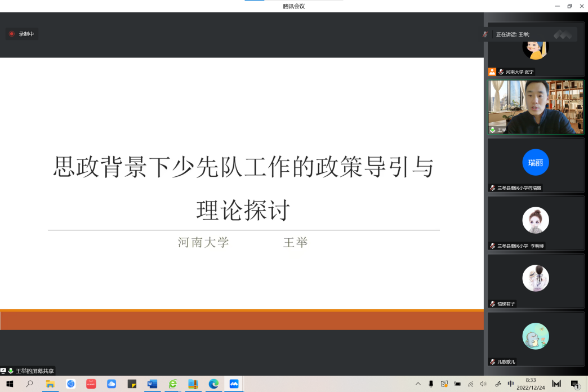Click the name label 兰考县惠民小学 李明博
The height and width of the screenshot is (392, 588).
520,246
